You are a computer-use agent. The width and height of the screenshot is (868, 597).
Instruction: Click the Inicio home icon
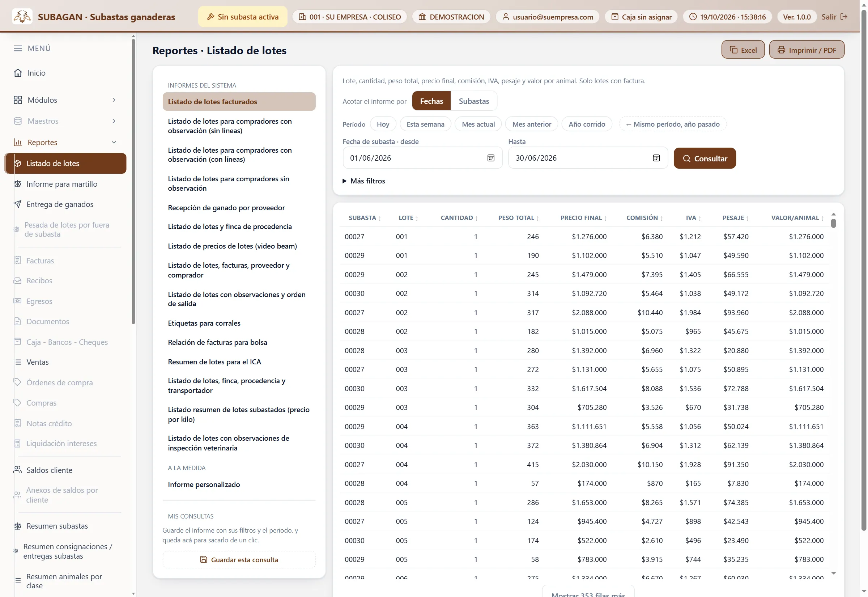pyautogui.click(x=18, y=73)
